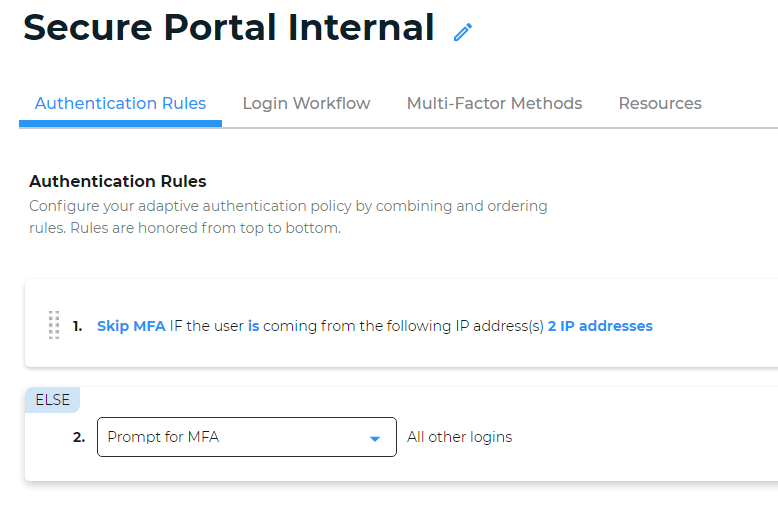The height and width of the screenshot is (523, 778).
Task: Grab the drag handle of rule 1
Action: pyautogui.click(x=54, y=325)
